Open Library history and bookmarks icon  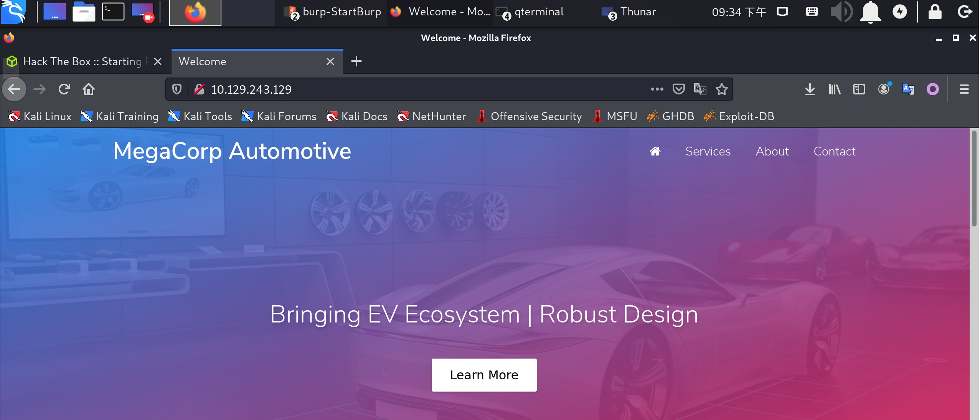pos(834,89)
